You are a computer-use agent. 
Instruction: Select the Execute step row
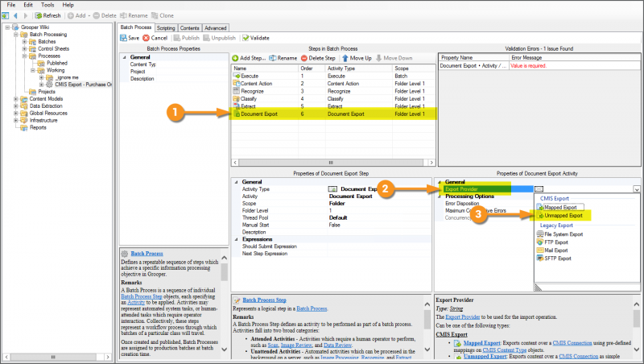point(333,76)
